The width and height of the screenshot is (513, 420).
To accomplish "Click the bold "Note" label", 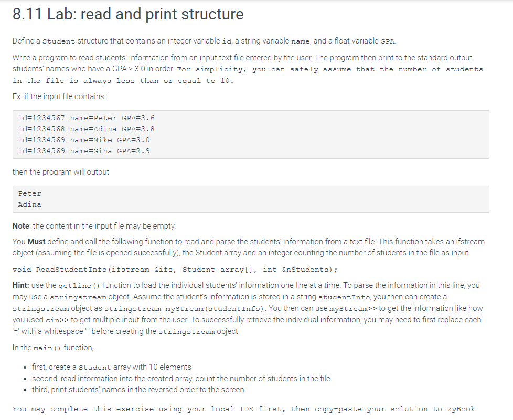I will pyautogui.click(x=21, y=226).
